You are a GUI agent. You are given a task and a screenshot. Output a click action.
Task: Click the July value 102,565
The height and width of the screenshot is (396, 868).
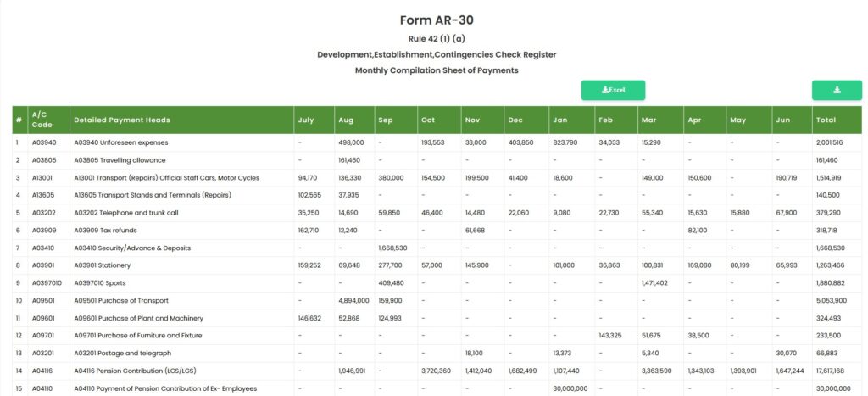pyautogui.click(x=309, y=195)
